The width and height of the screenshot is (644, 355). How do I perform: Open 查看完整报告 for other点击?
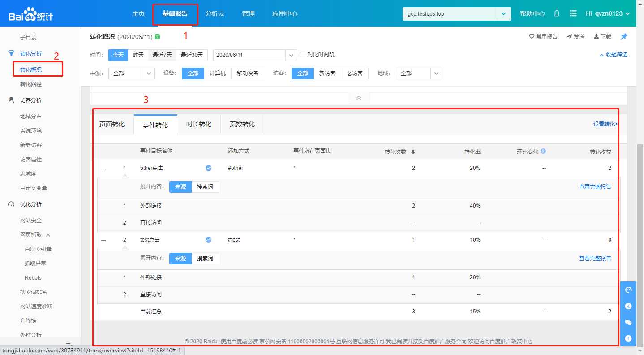click(x=595, y=187)
